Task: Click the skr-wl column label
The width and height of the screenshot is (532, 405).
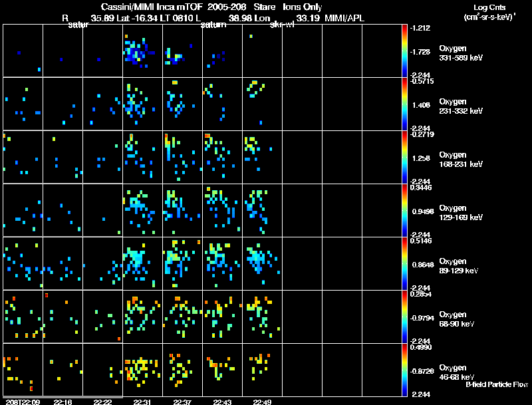Action: click(x=282, y=25)
